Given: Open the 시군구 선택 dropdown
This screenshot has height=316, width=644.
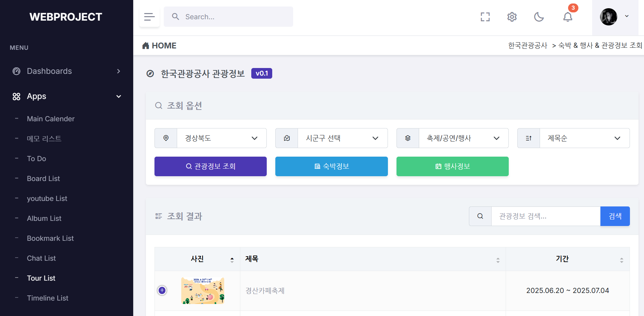Looking at the screenshot, I should (x=342, y=138).
